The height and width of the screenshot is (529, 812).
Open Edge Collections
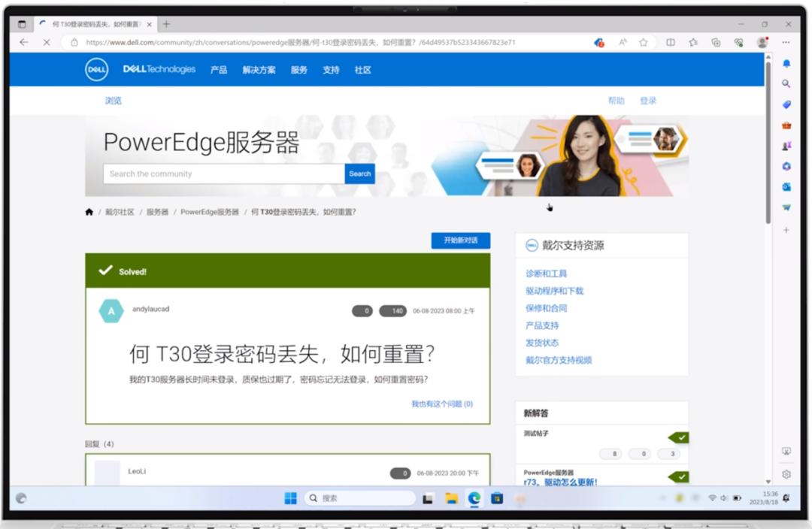click(x=717, y=43)
